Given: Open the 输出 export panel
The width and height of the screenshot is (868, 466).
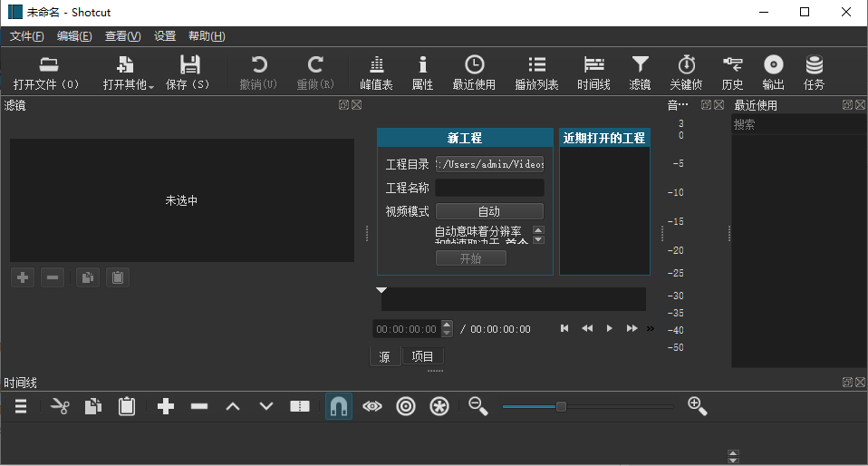Looking at the screenshot, I should (774, 73).
